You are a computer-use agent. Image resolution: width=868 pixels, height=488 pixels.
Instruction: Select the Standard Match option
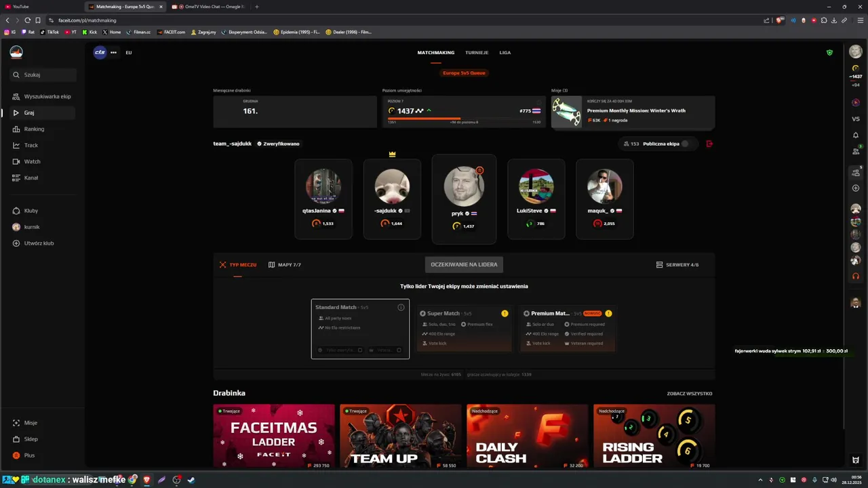coord(360,329)
